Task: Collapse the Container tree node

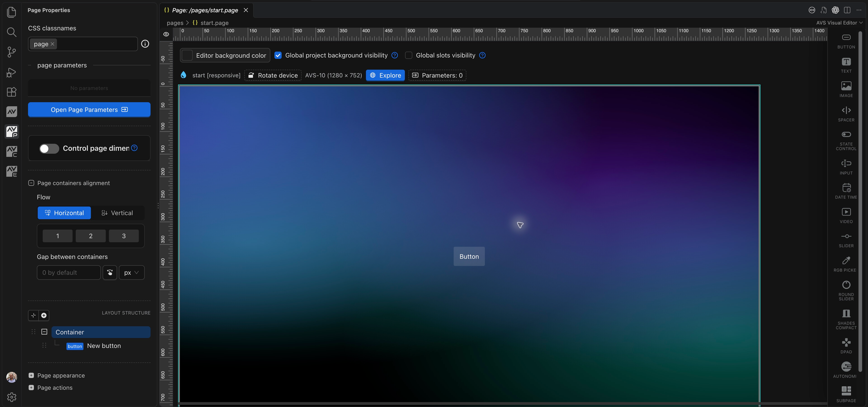Action: pos(44,332)
